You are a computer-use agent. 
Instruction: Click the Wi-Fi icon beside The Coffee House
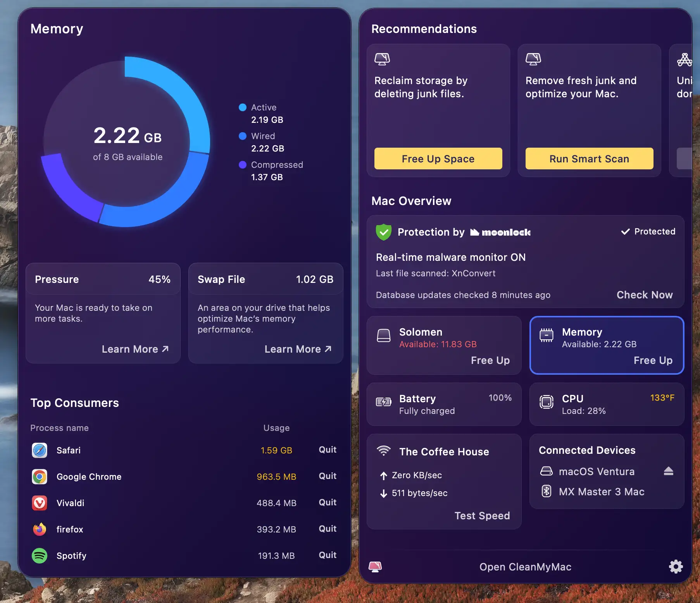tap(384, 450)
